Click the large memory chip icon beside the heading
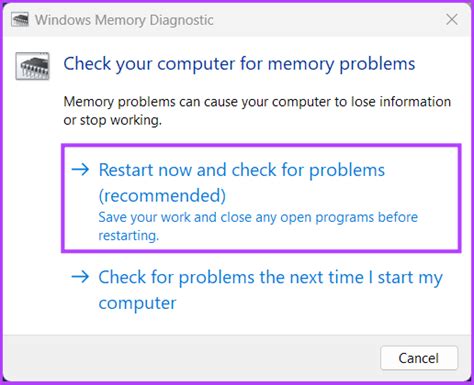Screen dimensions: 474x385 [x=33, y=66]
